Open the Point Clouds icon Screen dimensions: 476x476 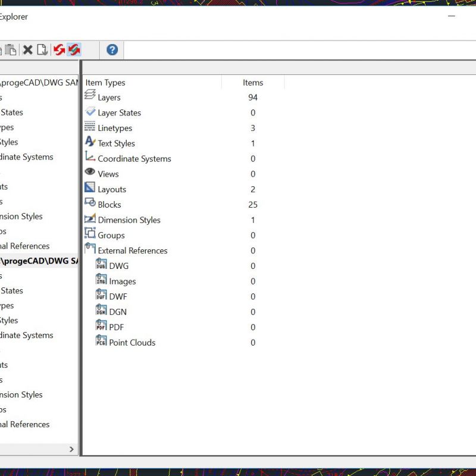(100, 342)
